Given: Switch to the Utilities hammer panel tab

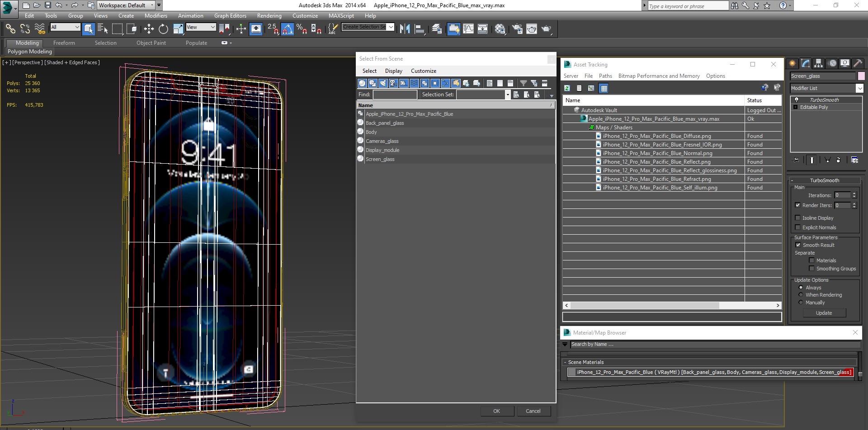Looking at the screenshot, I should click(x=858, y=63).
